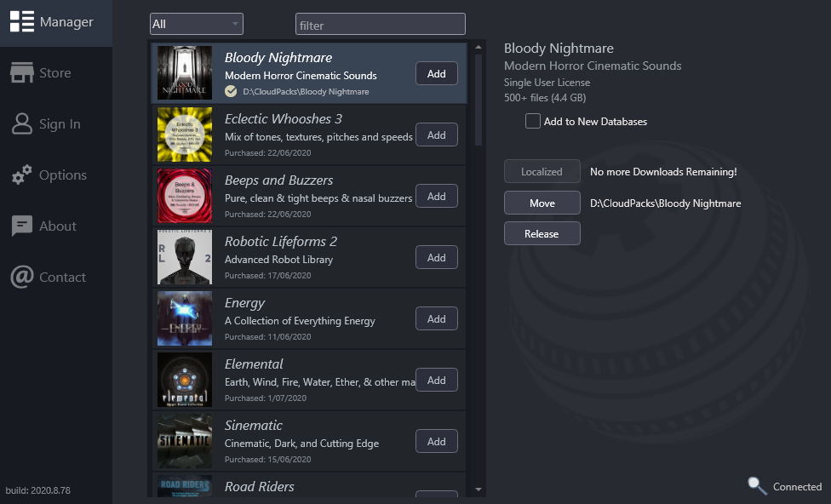Click 'Pure, clean & tight beeps' description
The image size is (831, 504).
318,198
